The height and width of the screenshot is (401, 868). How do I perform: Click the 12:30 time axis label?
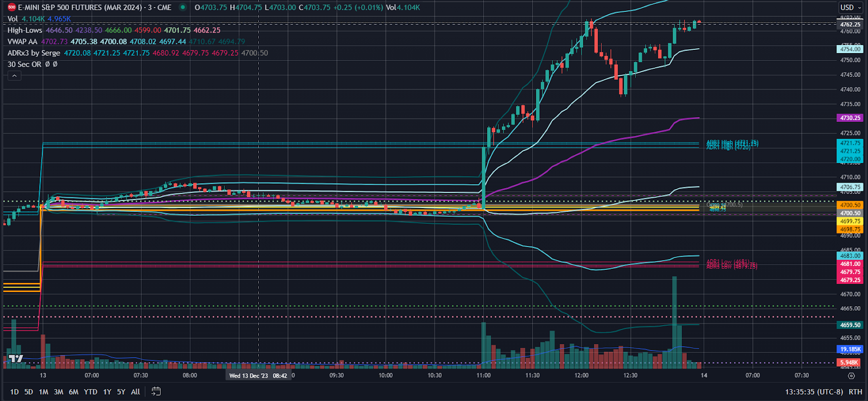[630, 376]
